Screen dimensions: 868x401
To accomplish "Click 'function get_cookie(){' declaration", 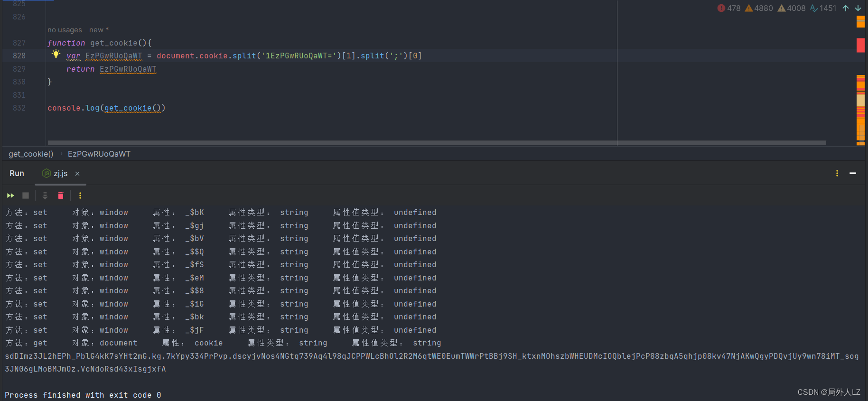I will tap(100, 43).
